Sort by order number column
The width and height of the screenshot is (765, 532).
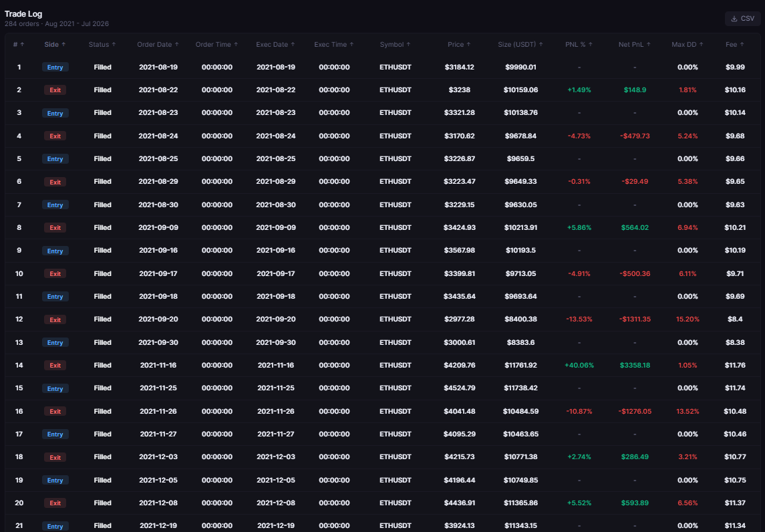[19, 44]
